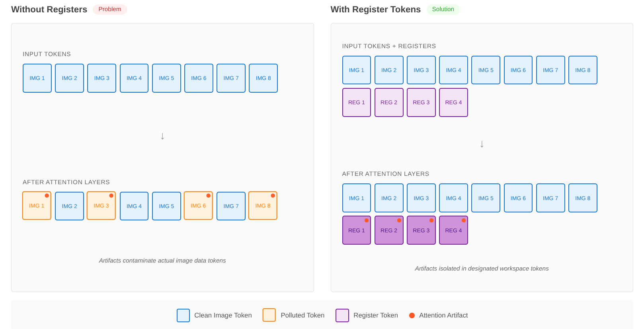
Task: Click dark purple REG 1 token with artifact dot
Action: tap(357, 230)
